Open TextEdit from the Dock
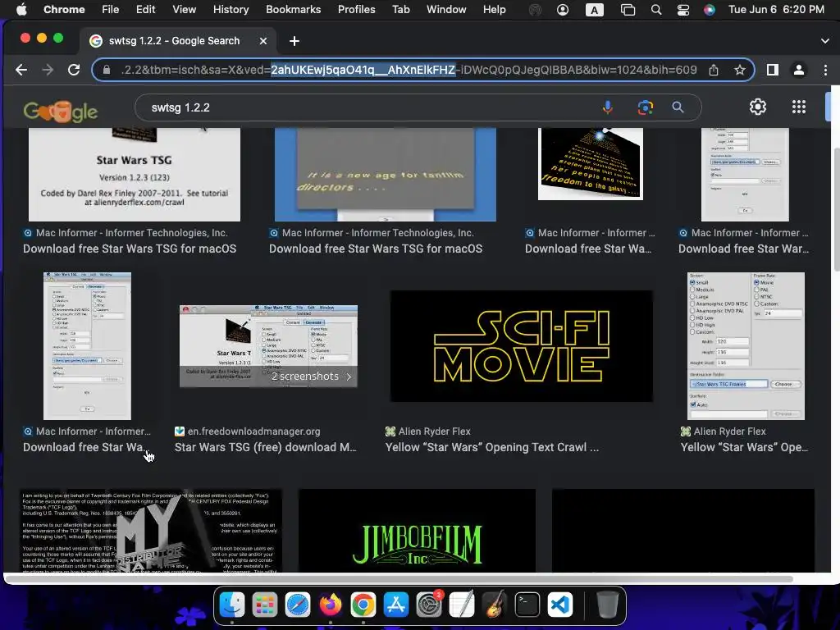This screenshot has height=630, width=840. [x=462, y=605]
